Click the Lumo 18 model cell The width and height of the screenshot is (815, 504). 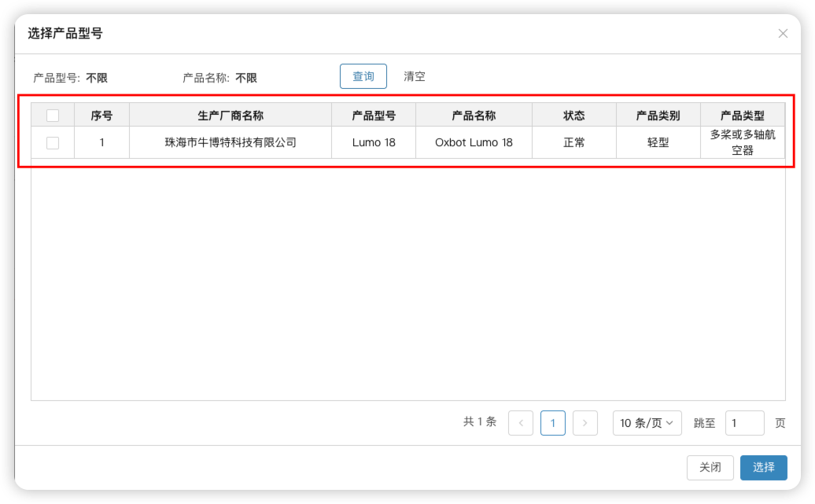374,143
